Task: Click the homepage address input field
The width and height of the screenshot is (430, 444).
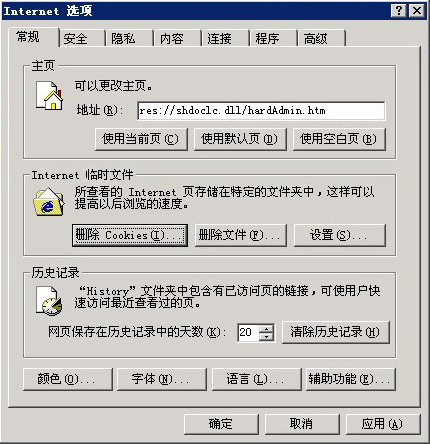Action: (x=261, y=111)
